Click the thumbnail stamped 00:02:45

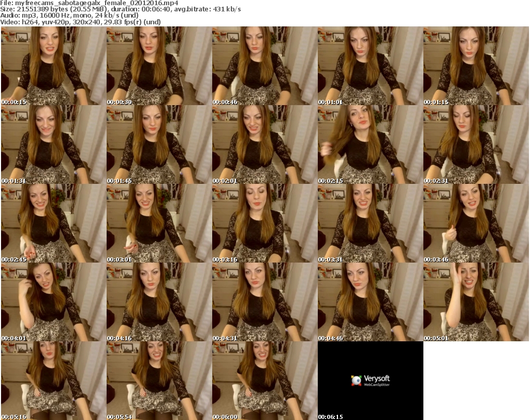(54, 223)
